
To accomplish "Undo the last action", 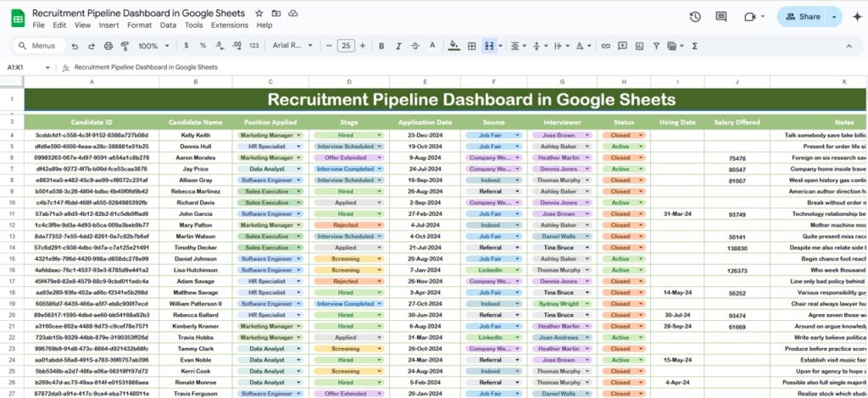I will tap(75, 46).
